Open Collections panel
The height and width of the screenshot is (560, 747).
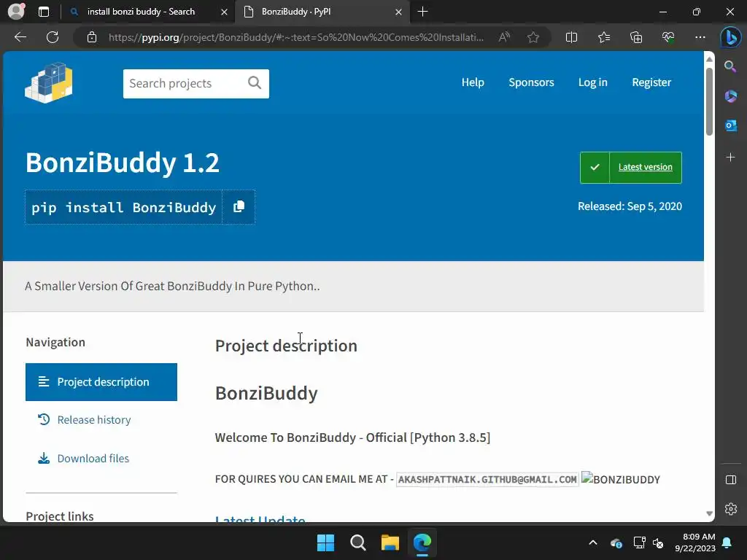pyautogui.click(x=636, y=37)
